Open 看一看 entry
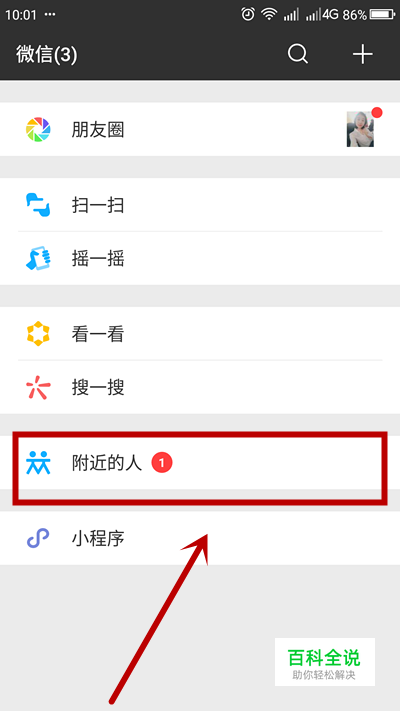Viewport: 400px width, 711px height. click(200, 334)
